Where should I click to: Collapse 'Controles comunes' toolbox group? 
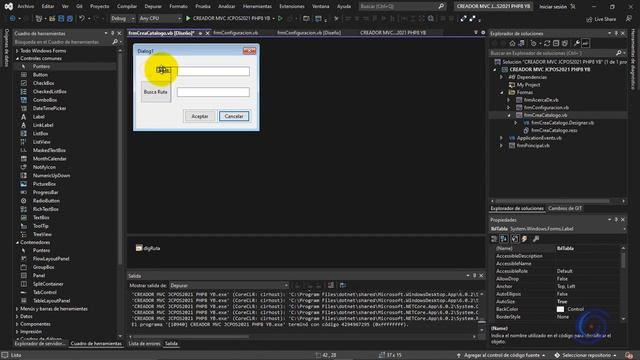[x=17, y=59]
